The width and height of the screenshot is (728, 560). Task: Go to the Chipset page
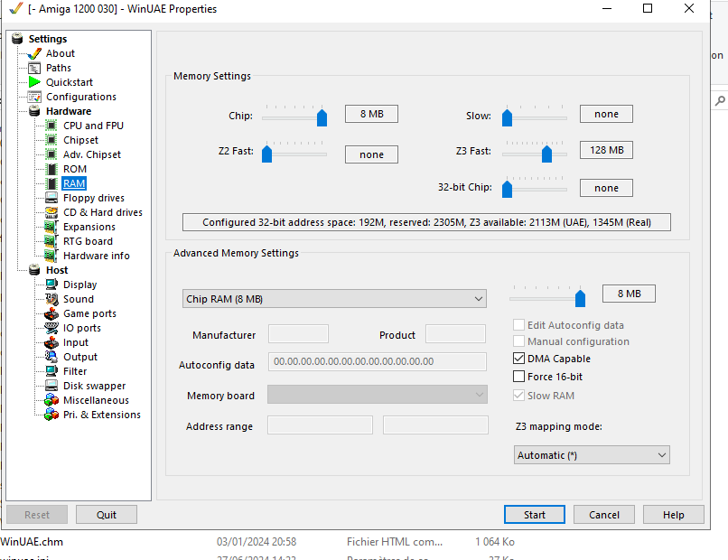click(x=80, y=140)
